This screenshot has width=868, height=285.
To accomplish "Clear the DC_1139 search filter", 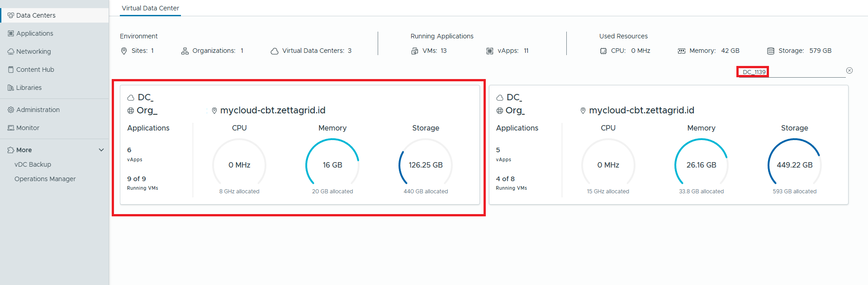I will (x=849, y=70).
